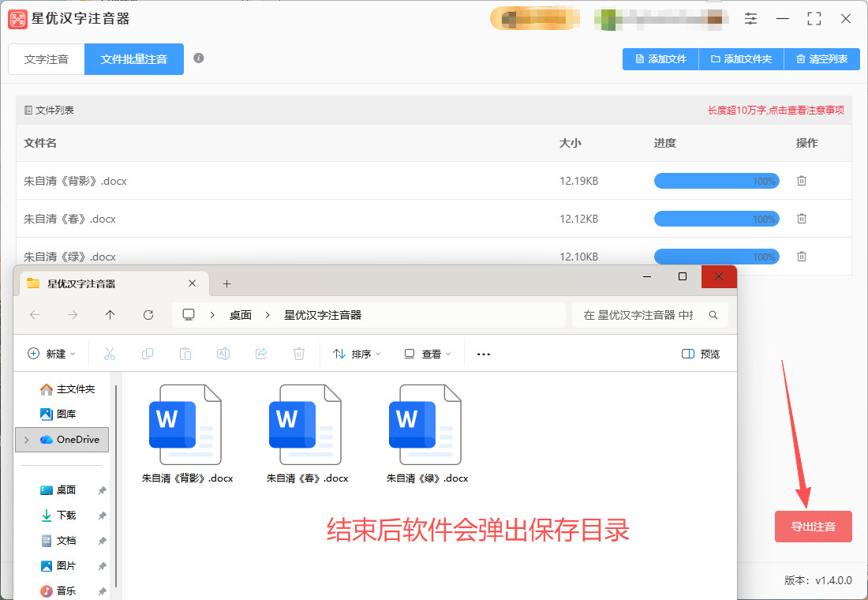Switch to the 文字注音 tab
This screenshot has height=600, width=868.
click(47, 59)
